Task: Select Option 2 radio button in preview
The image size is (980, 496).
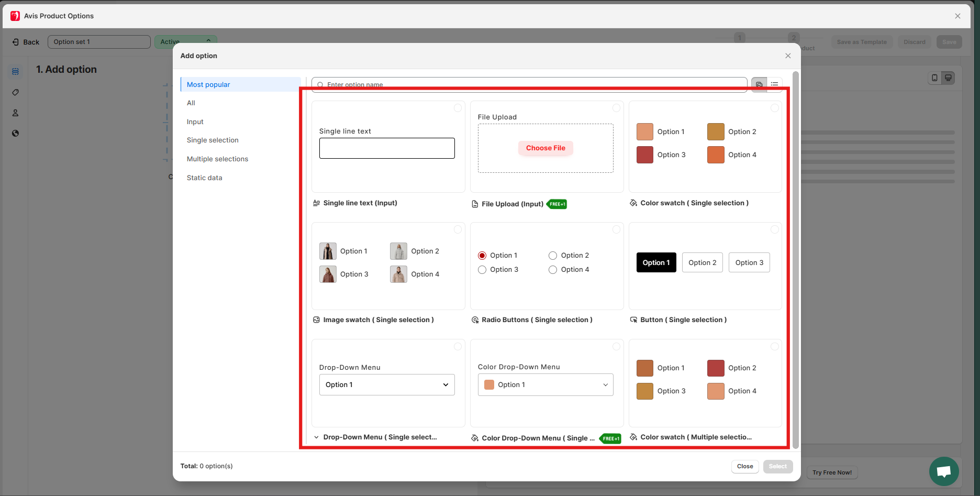Action: (x=553, y=256)
